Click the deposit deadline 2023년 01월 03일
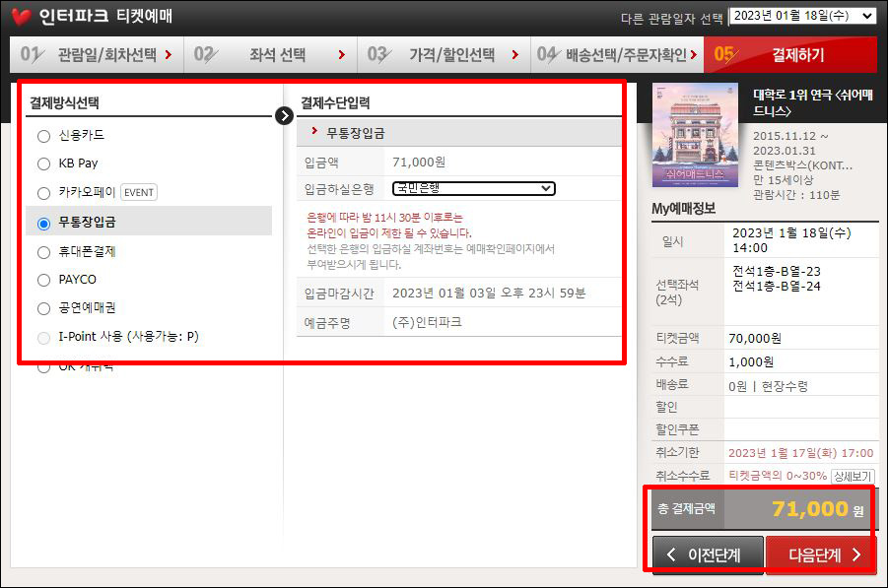888x588 pixels. (x=489, y=294)
